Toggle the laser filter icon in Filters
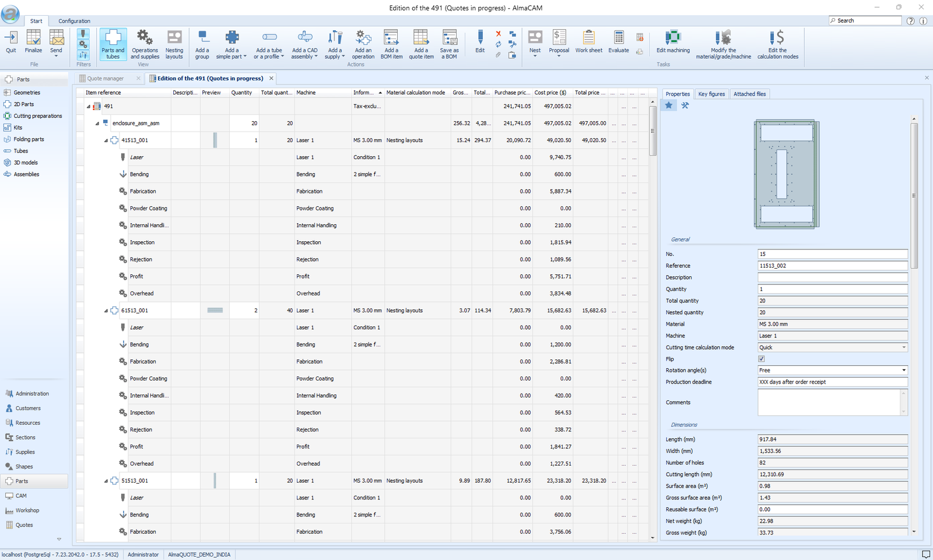 click(x=83, y=34)
